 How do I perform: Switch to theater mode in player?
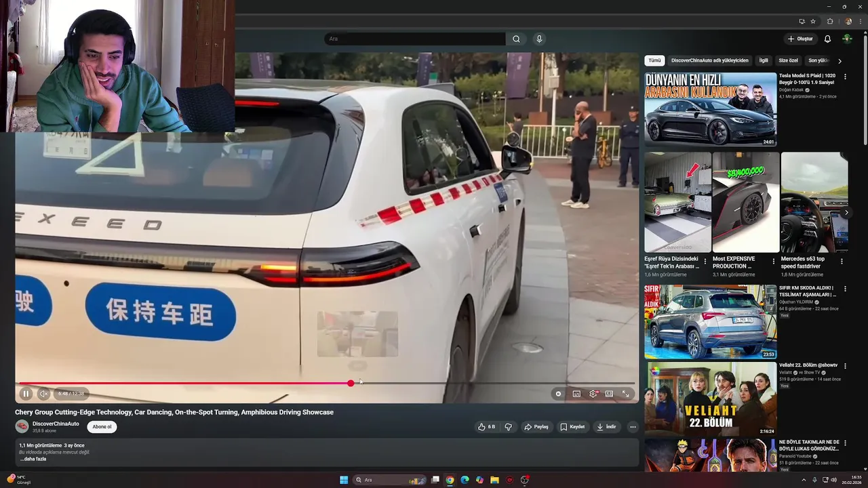609,394
